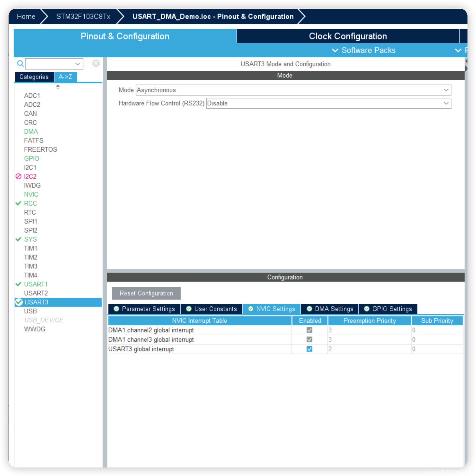Go to Home in the breadcrumb
Screen dimensions: 476x476
tap(26, 17)
